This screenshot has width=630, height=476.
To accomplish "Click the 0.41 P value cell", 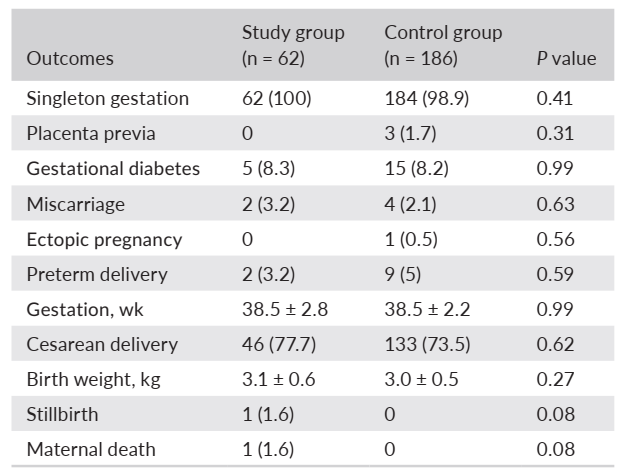I will pyautogui.click(x=555, y=99).
